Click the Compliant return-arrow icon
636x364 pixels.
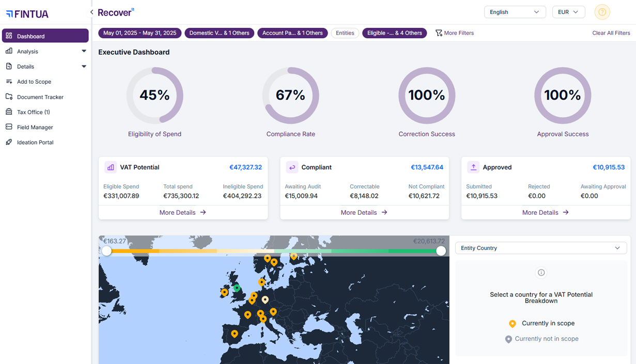click(x=292, y=167)
